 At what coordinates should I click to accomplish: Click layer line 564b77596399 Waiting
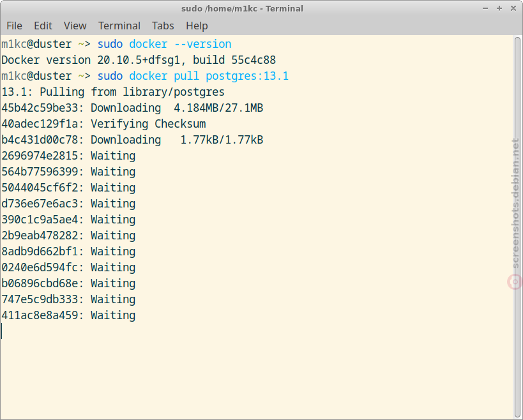pyautogui.click(x=68, y=172)
